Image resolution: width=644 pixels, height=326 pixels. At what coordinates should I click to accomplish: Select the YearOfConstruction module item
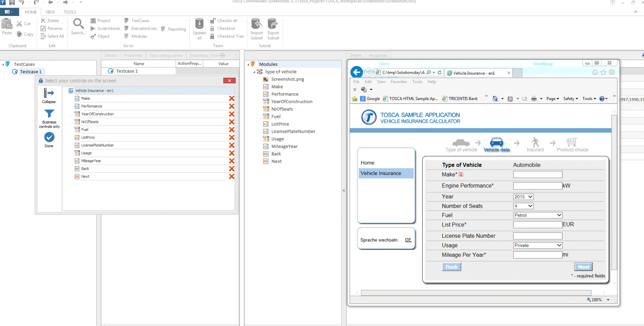tap(292, 102)
